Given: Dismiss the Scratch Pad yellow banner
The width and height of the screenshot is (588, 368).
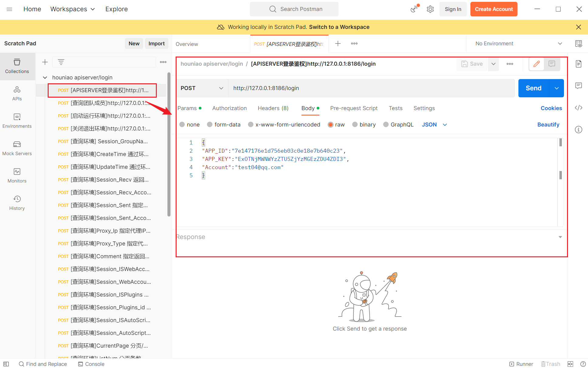Looking at the screenshot, I should [x=578, y=27].
